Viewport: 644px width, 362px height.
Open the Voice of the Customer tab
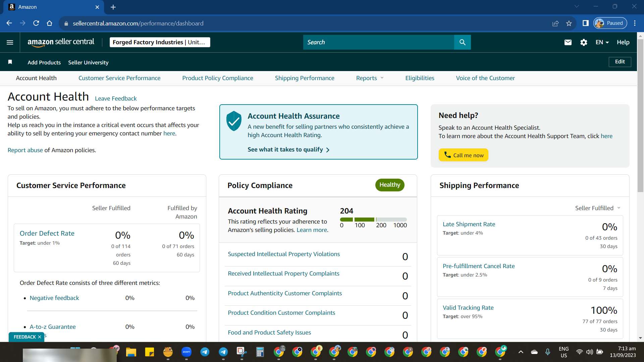(485, 78)
